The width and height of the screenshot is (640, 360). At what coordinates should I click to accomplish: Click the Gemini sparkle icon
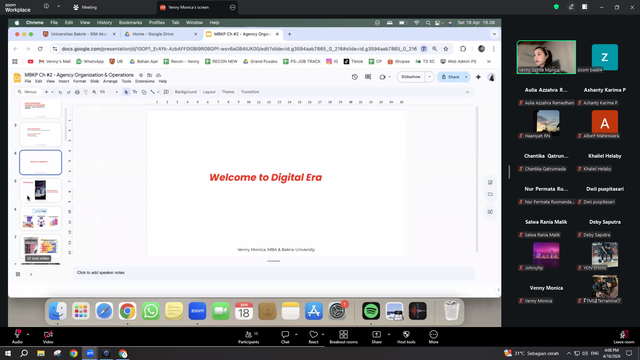click(x=478, y=77)
